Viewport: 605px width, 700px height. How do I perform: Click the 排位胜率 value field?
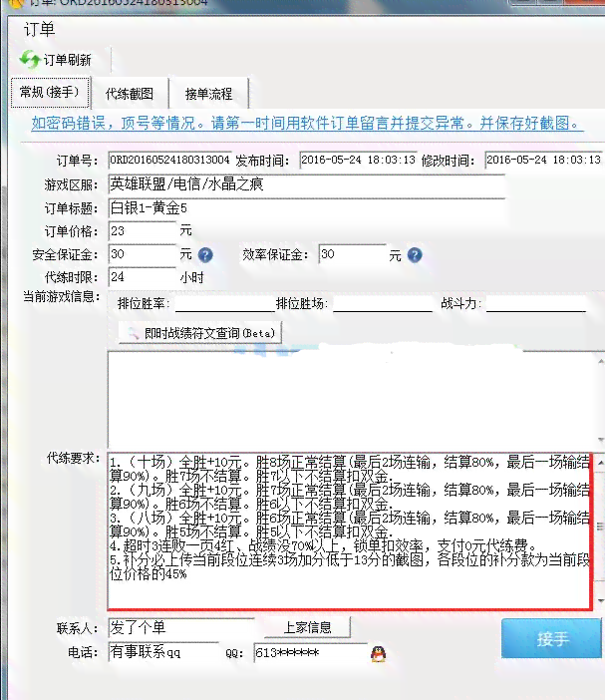(x=225, y=303)
